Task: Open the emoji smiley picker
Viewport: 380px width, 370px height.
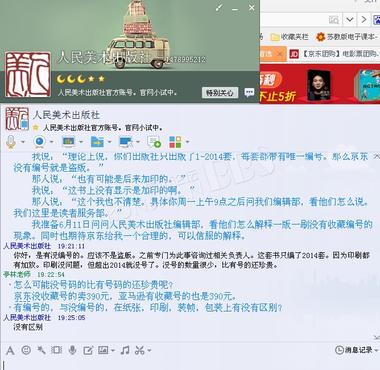Action: click(26, 350)
